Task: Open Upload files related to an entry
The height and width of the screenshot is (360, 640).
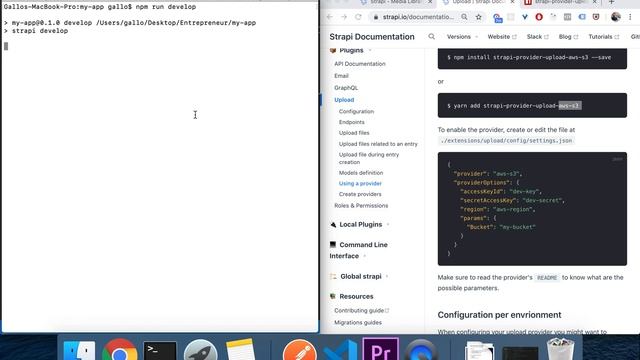Action: tap(378, 144)
